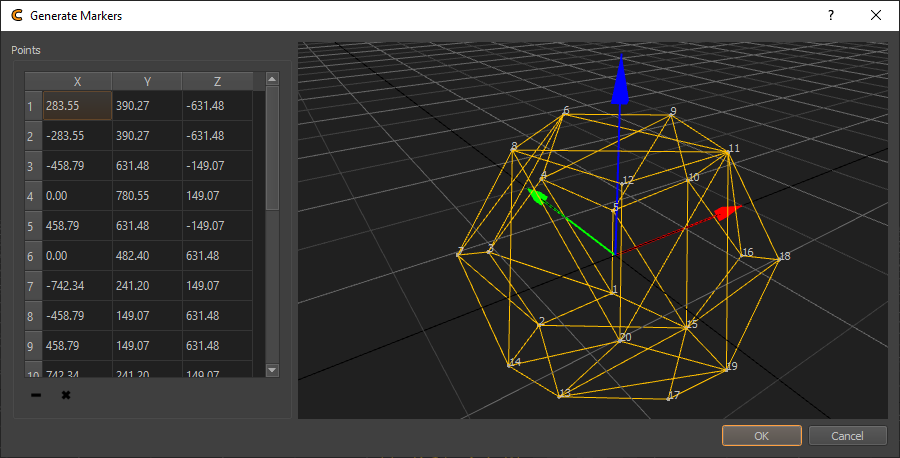Click the minus remove-point icon
This screenshot has width=900, height=458.
(36, 396)
